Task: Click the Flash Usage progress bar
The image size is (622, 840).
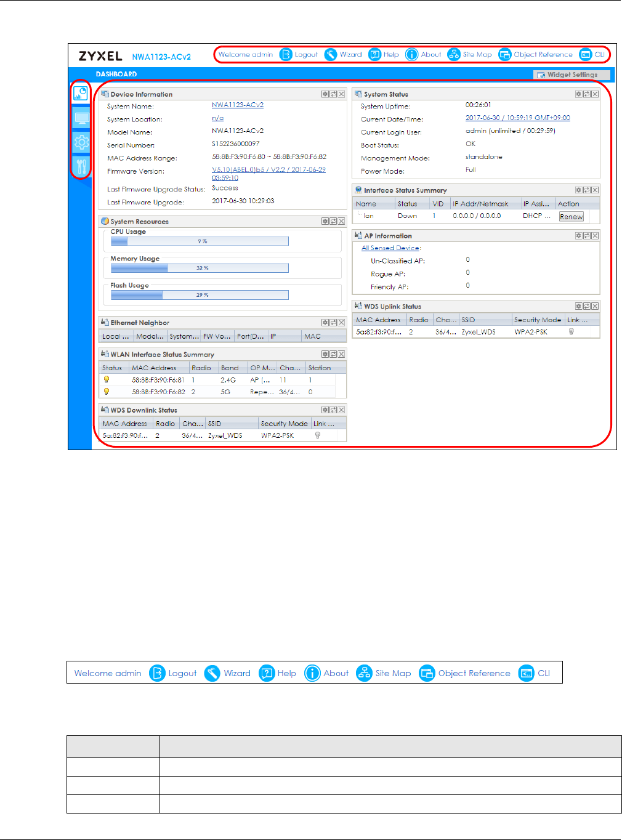Action: (200, 295)
